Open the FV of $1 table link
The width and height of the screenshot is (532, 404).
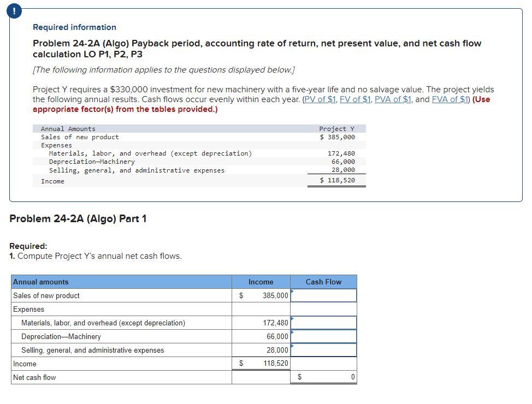[355, 99]
